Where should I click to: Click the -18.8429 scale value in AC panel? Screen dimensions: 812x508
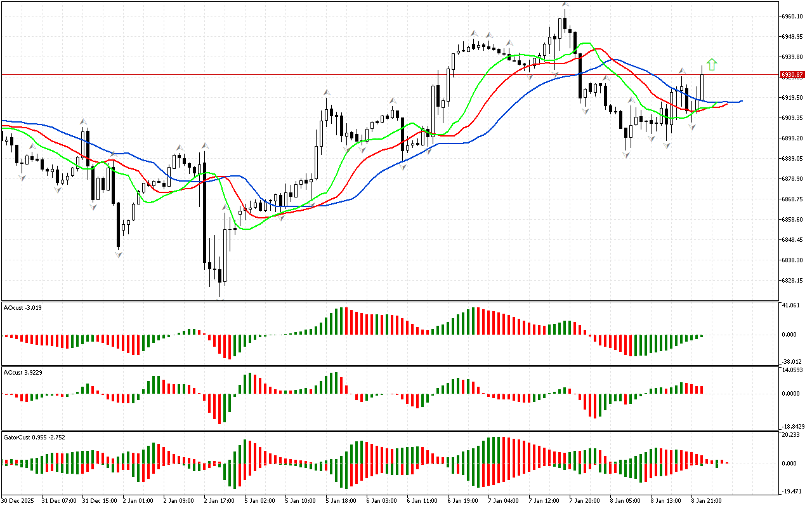click(x=792, y=426)
